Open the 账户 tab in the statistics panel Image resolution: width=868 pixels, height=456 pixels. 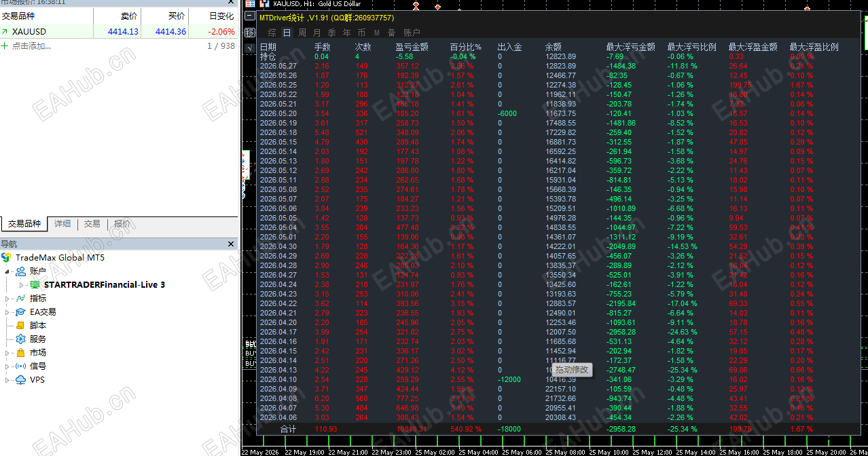(x=412, y=33)
